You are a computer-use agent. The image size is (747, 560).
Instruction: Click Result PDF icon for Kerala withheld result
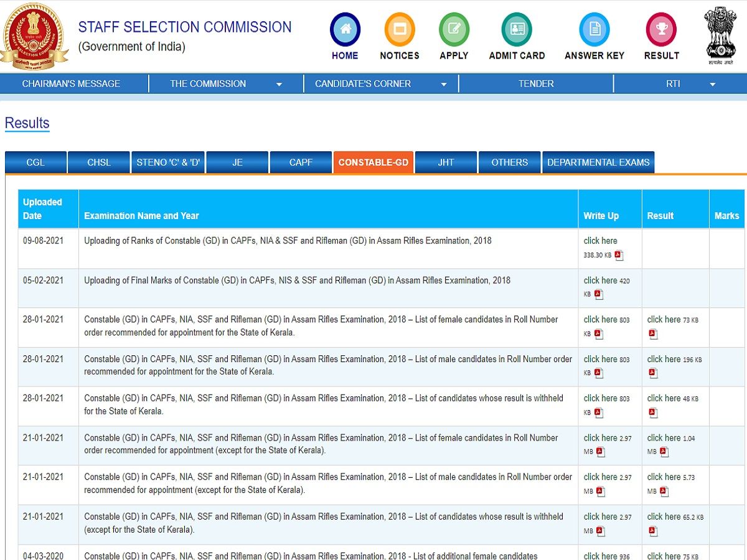(x=653, y=413)
